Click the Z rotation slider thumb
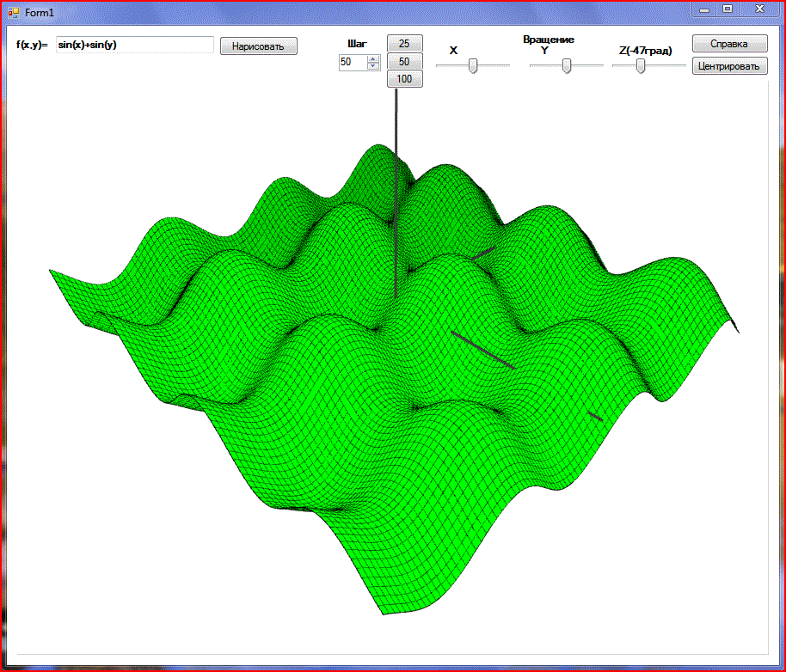Screen dimensions: 786x672 click(x=641, y=66)
